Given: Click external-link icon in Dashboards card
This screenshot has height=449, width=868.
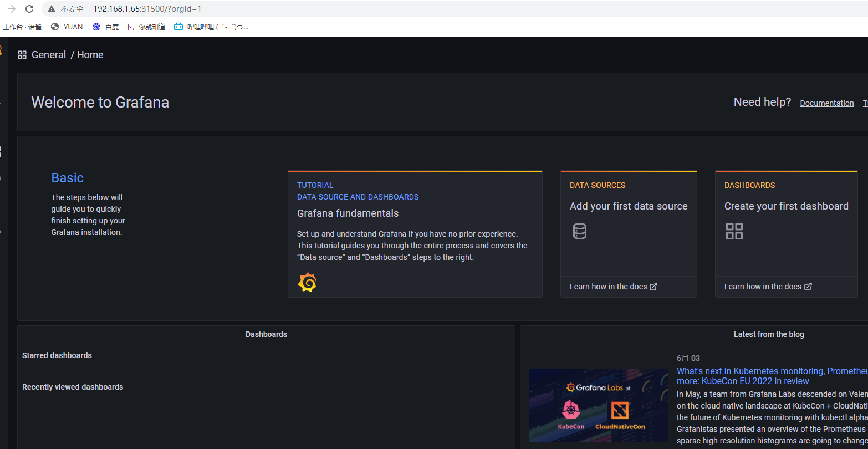Looking at the screenshot, I should [x=808, y=287].
